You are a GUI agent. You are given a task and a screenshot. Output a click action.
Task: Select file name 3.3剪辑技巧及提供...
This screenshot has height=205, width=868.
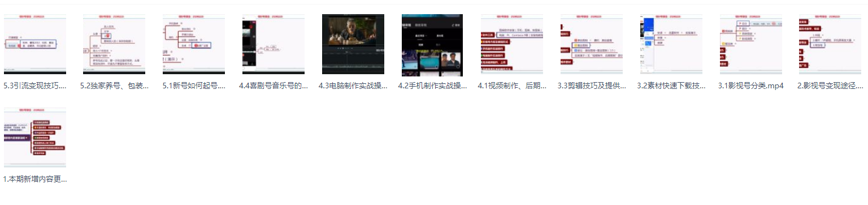click(x=592, y=86)
